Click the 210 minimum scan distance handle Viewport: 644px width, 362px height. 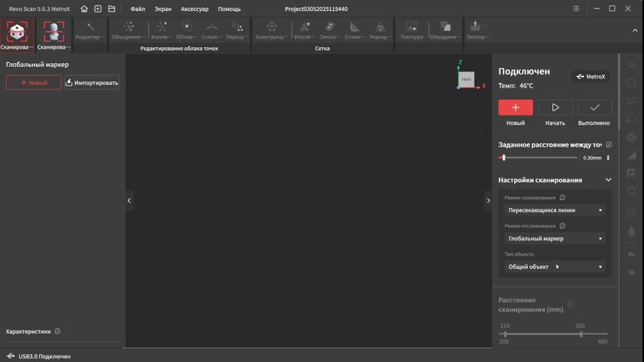tap(505, 334)
